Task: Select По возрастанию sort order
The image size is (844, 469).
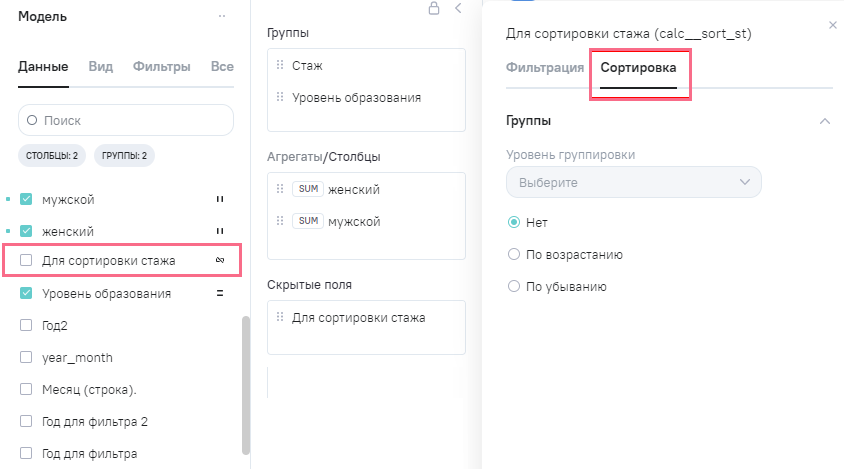Action: pyautogui.click(x=514, y=254)
